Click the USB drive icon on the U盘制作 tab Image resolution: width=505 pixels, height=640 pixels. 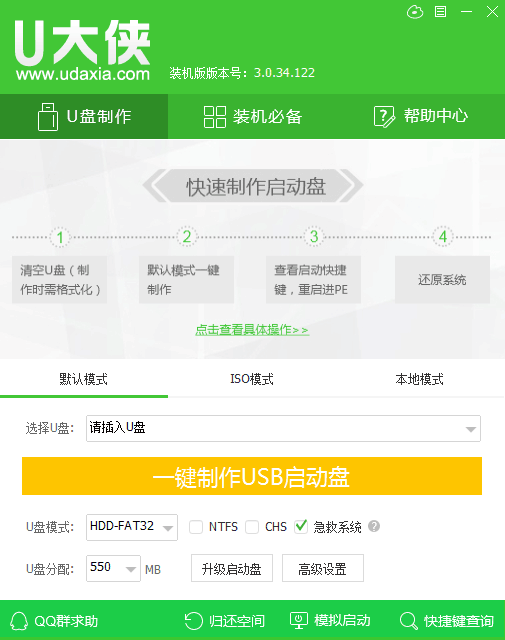(x=48, y=117)
